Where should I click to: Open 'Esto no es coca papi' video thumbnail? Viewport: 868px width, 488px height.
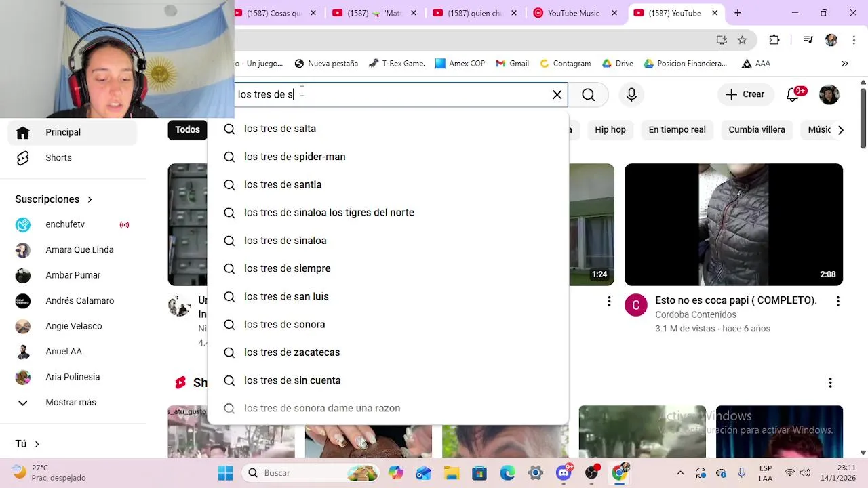[x=734, y=224]
